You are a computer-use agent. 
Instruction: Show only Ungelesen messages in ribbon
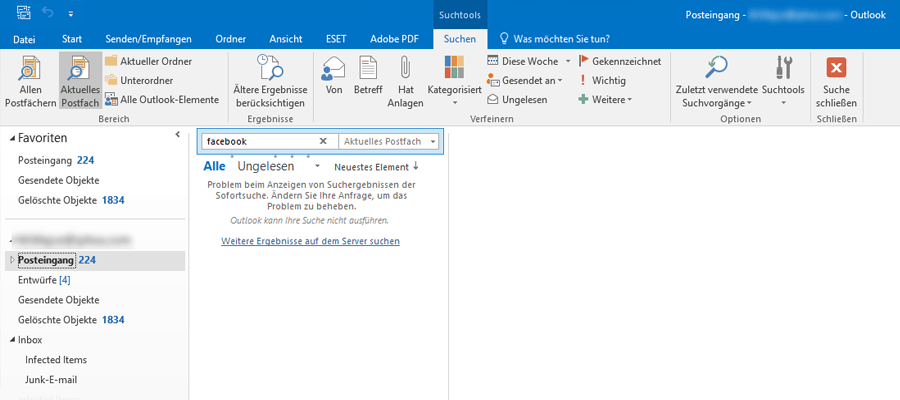tap(517, 99)
